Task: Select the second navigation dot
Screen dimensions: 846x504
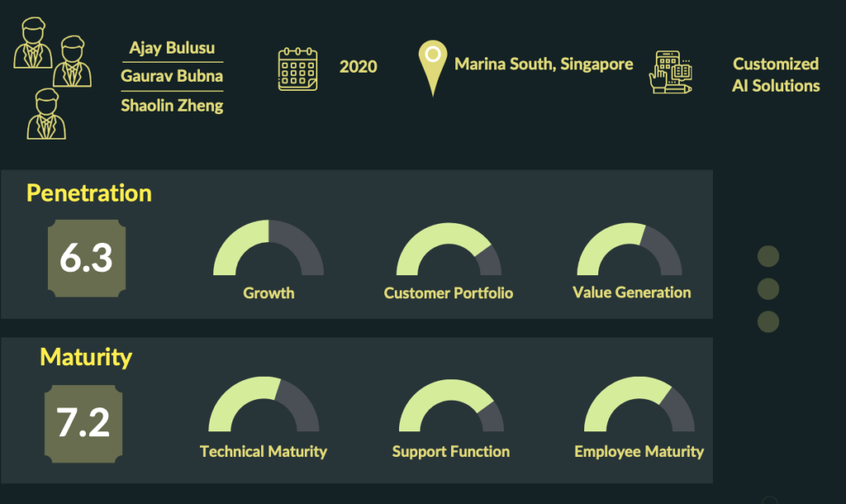Action: [768, 289]
